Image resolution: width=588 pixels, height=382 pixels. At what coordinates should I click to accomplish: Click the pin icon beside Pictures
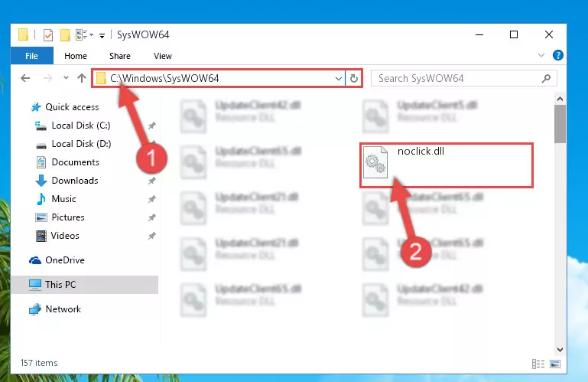coord(152,217)
